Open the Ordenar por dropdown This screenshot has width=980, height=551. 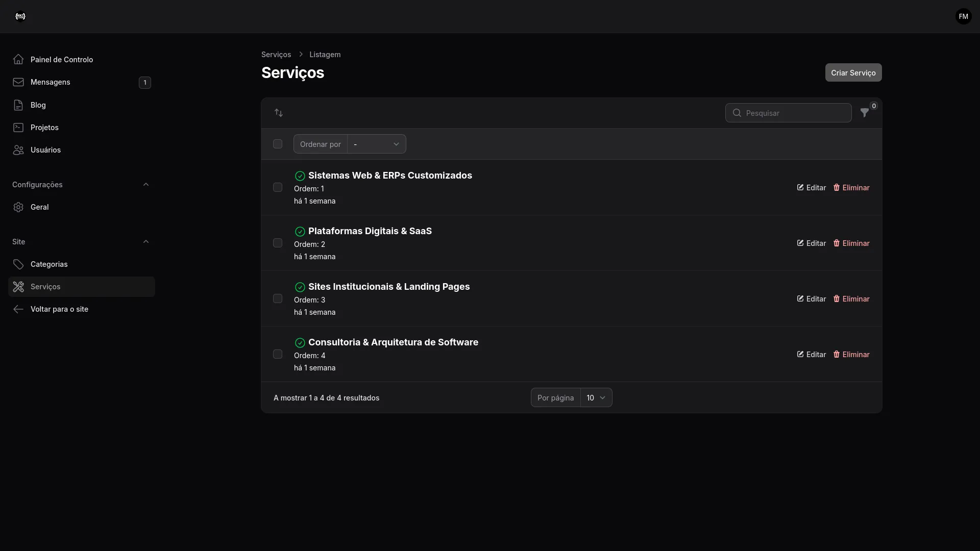pos(376,144)
